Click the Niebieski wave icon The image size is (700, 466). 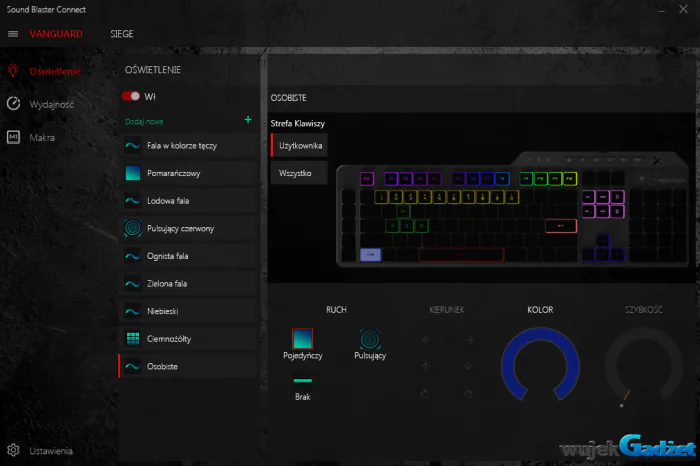(x=133, y=312)
